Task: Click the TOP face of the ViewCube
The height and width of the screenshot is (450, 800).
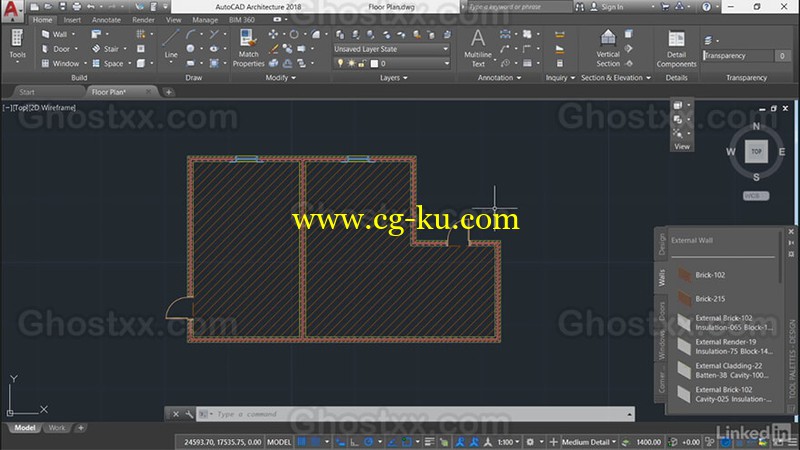Action: [x=756, y=152]
